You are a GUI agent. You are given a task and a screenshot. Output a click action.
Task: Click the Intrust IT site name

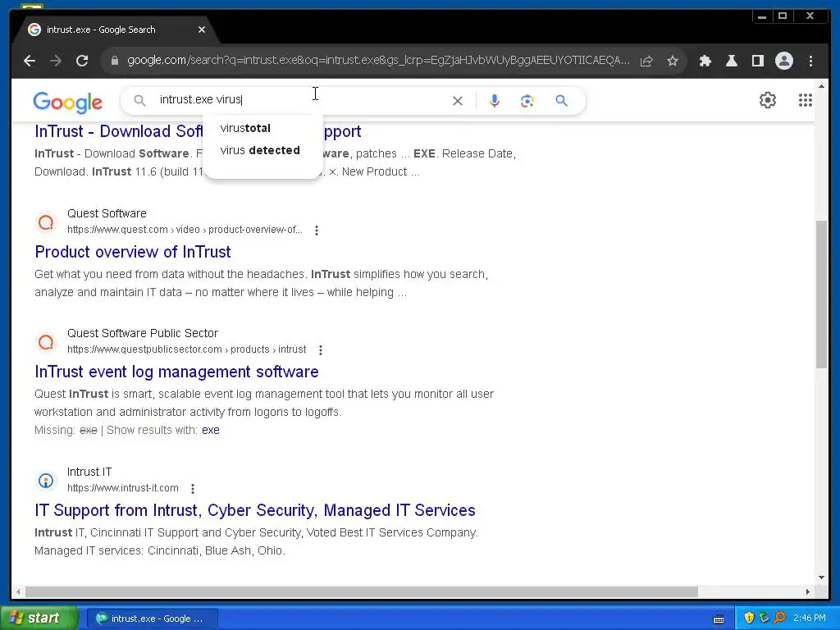pyautogui.click(x=89, y=472)
